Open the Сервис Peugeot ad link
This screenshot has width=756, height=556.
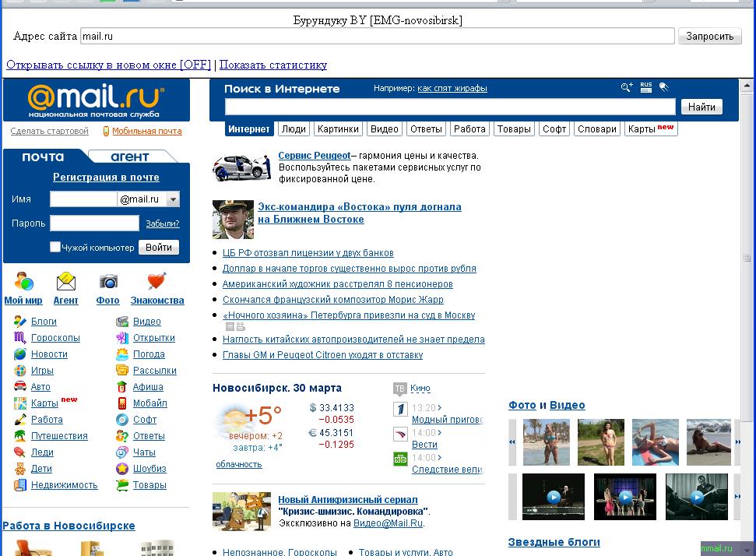click(315, 155)
